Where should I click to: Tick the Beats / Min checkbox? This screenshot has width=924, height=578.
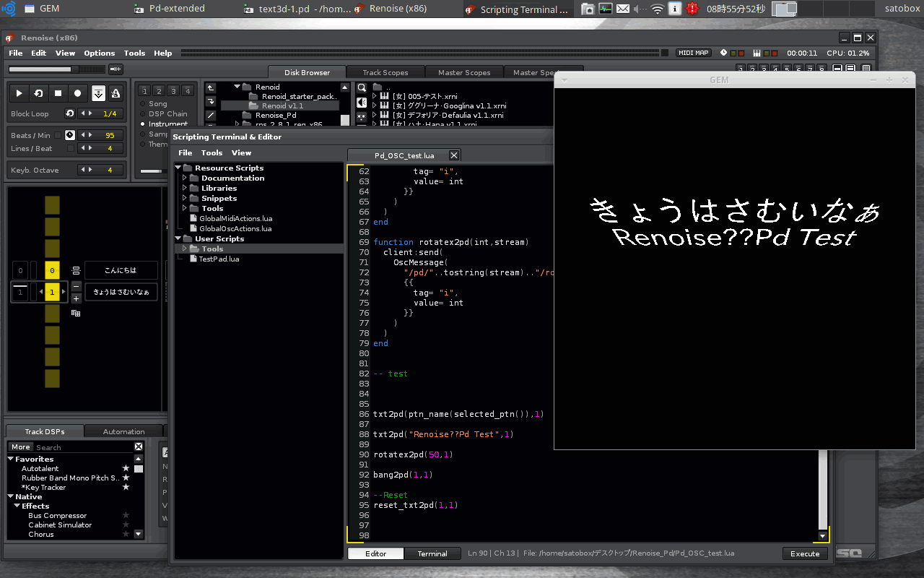[58, 135]
